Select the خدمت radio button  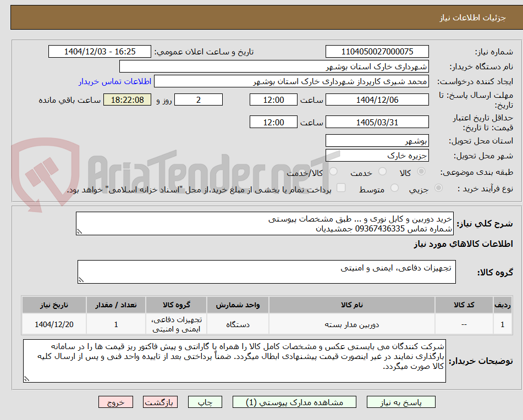[x=382, y=172]
